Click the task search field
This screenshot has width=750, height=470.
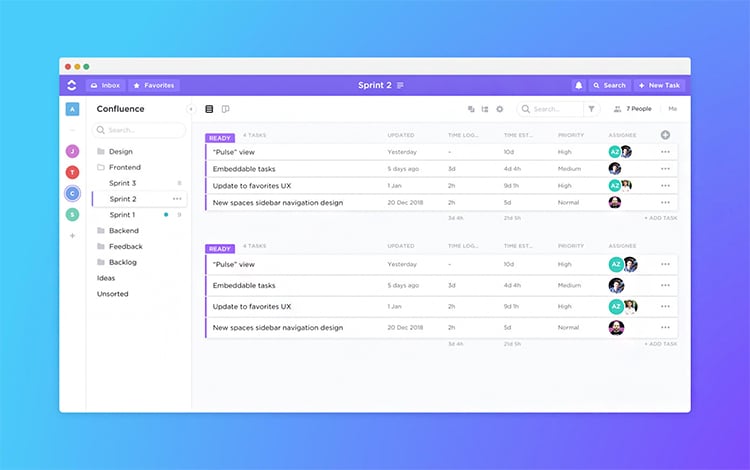550,109
